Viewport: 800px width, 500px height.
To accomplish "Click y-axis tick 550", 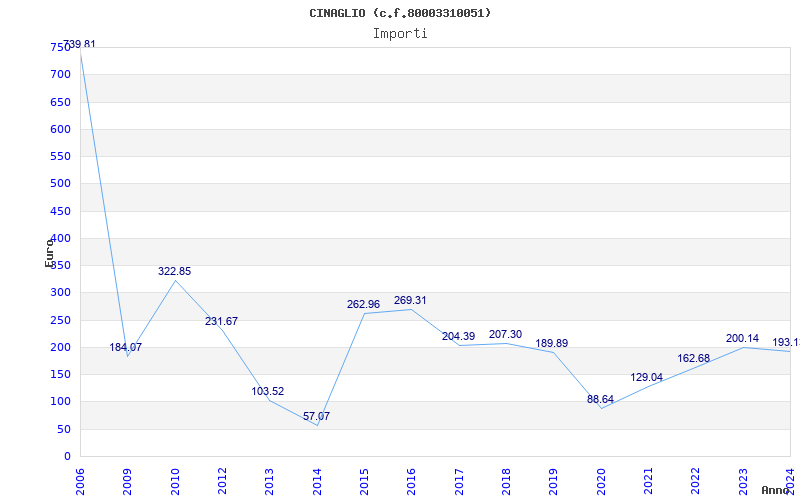I will [60, 157].
